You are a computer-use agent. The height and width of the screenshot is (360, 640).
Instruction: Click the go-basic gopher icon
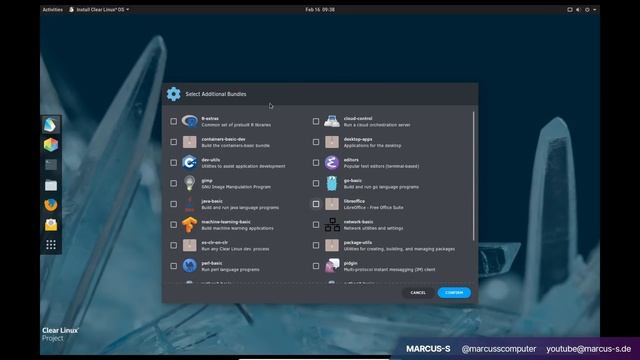[332, 183]
